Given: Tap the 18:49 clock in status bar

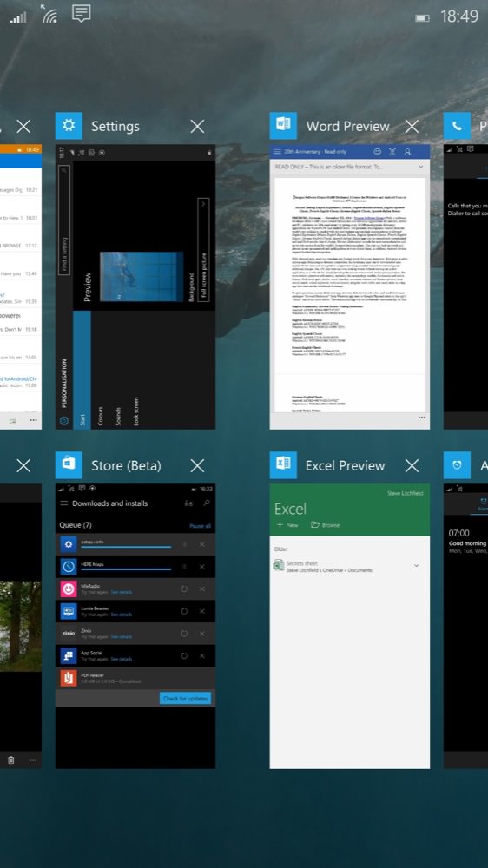Looking at the screenshot, I should 459,16.
